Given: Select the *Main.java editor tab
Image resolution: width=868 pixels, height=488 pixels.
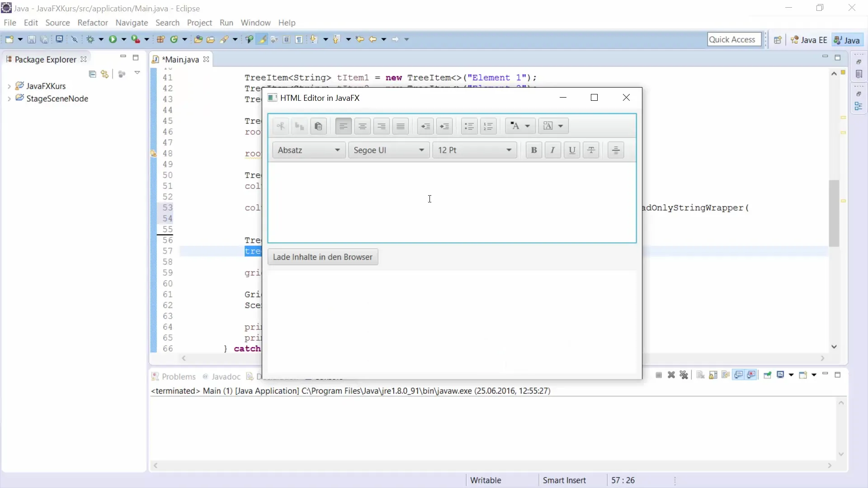Looking at the screenshot, I should (180, 60).
